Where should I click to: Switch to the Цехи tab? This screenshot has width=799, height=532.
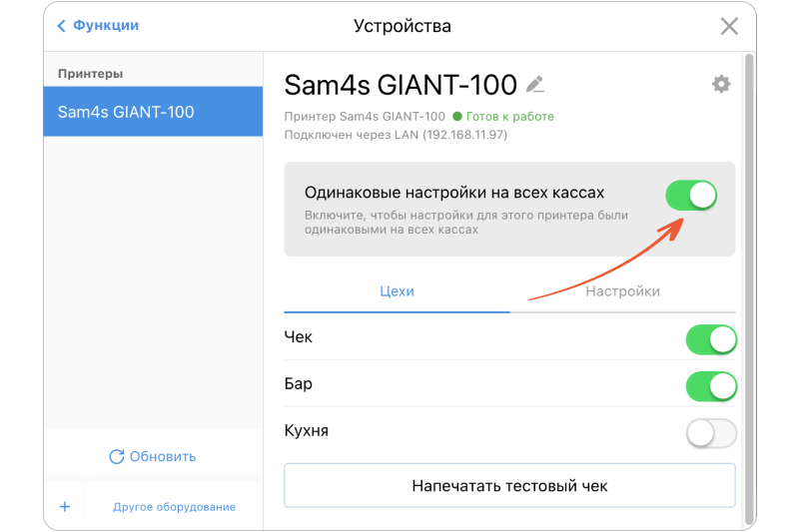pyautogui.click(x=397, y=291)
